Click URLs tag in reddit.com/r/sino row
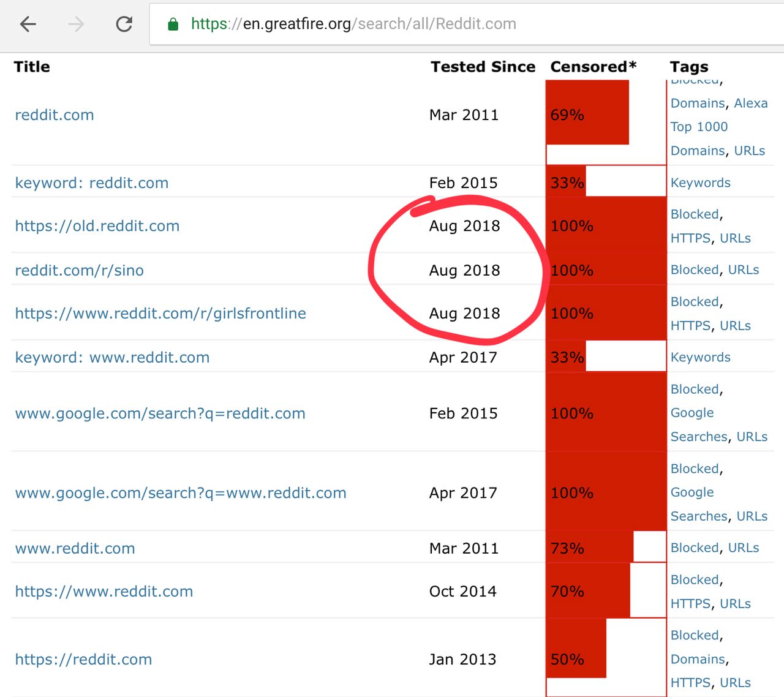 click(744, 270)
